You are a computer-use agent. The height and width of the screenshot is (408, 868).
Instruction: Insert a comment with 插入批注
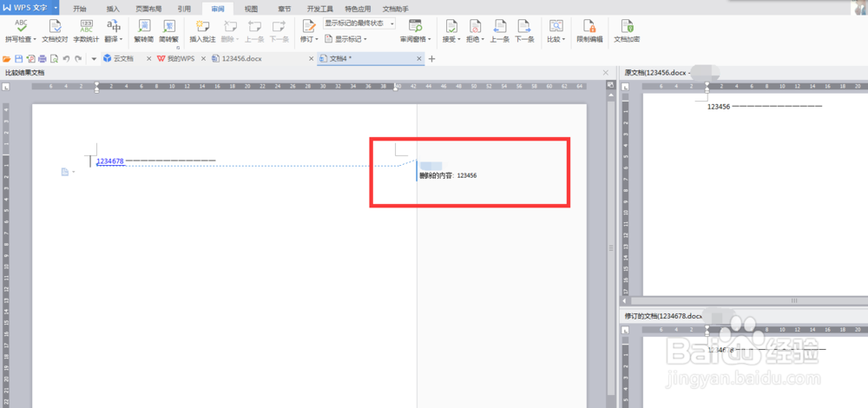(201, 25)
